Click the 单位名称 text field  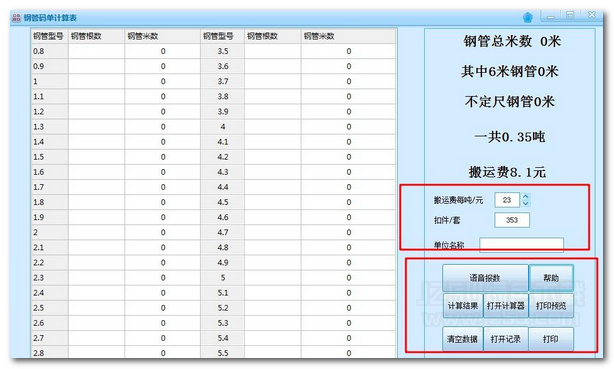(x=522, y=245)
